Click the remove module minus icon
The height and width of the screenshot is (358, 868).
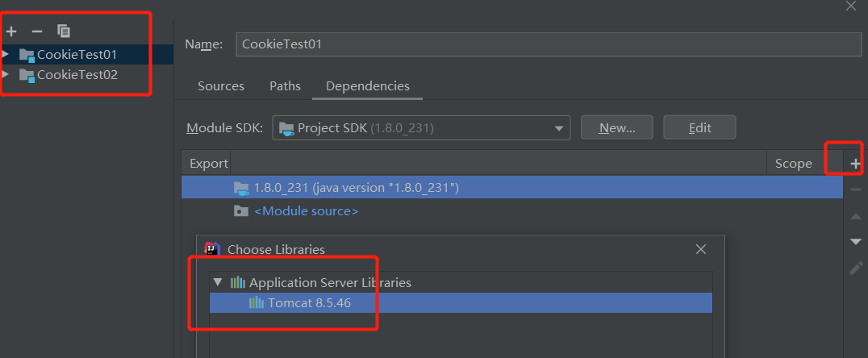36,31
